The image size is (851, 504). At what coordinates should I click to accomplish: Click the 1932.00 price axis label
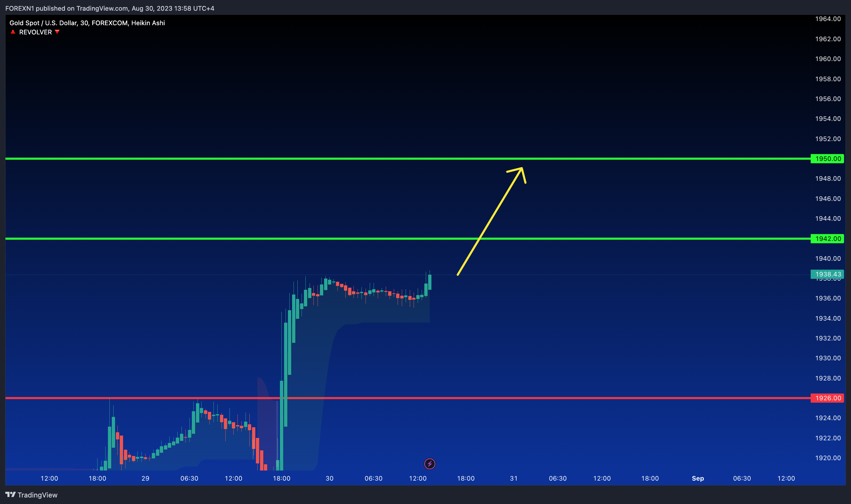(x=828, y=338)
